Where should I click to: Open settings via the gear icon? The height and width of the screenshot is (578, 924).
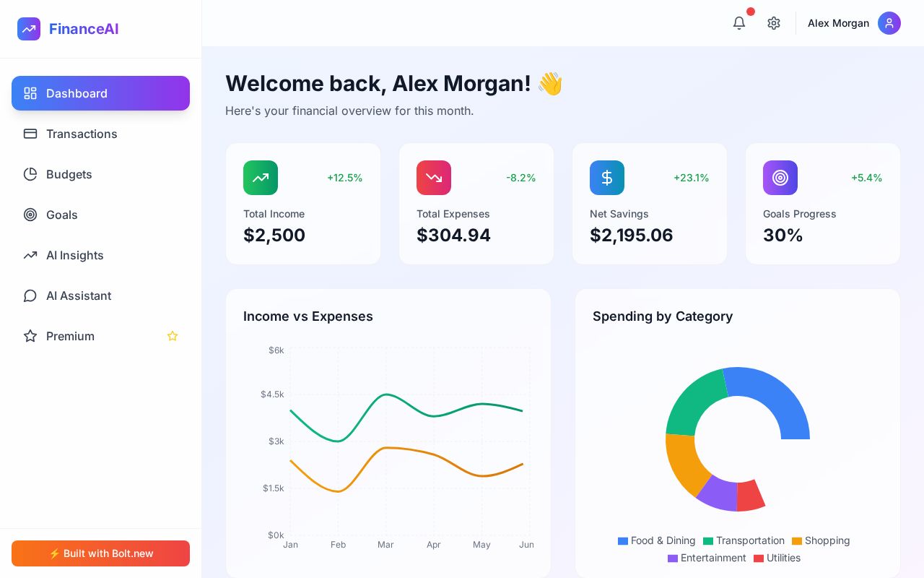point(774,23)
